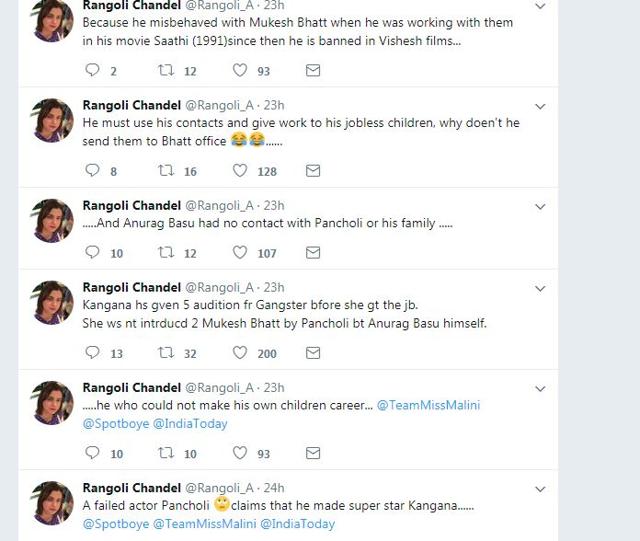The width and height of the screenshot is (640, 541).
Task: Share Saathi tweet via message envelope icon
Action: click(x=313, y=70)
